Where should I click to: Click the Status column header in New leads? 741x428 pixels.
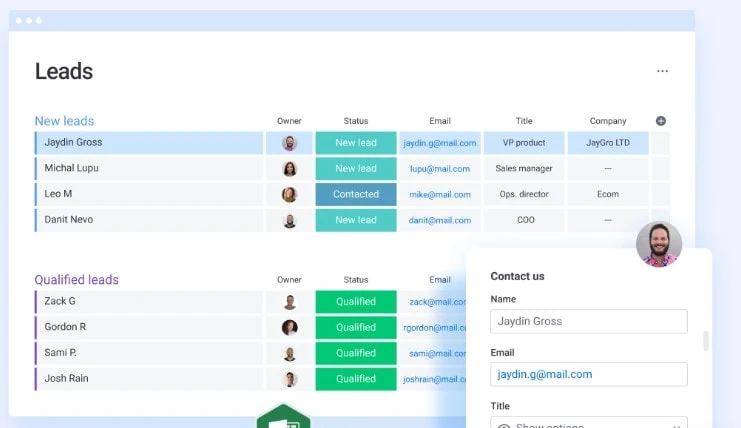(356, 121)
